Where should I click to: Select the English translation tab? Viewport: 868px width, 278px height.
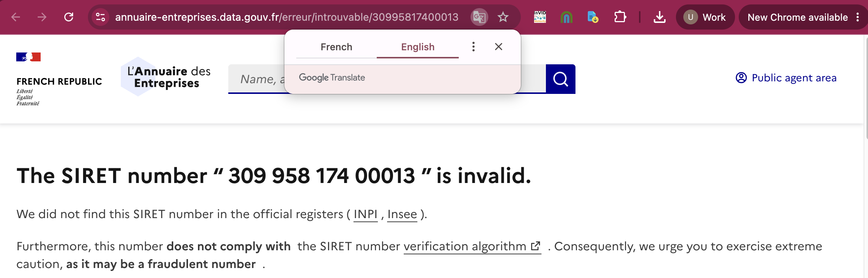coord(418,47)
